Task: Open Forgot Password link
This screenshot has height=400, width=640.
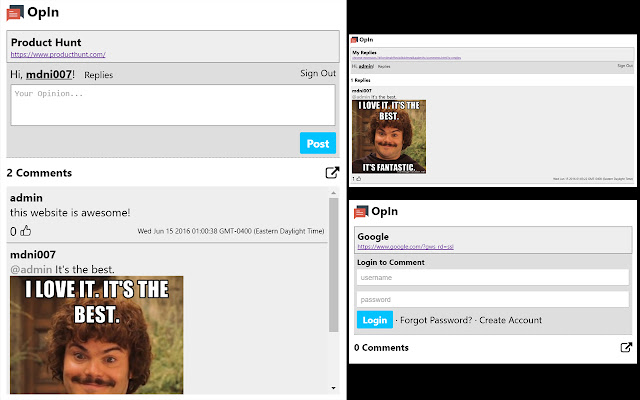Action: [436, 320]
